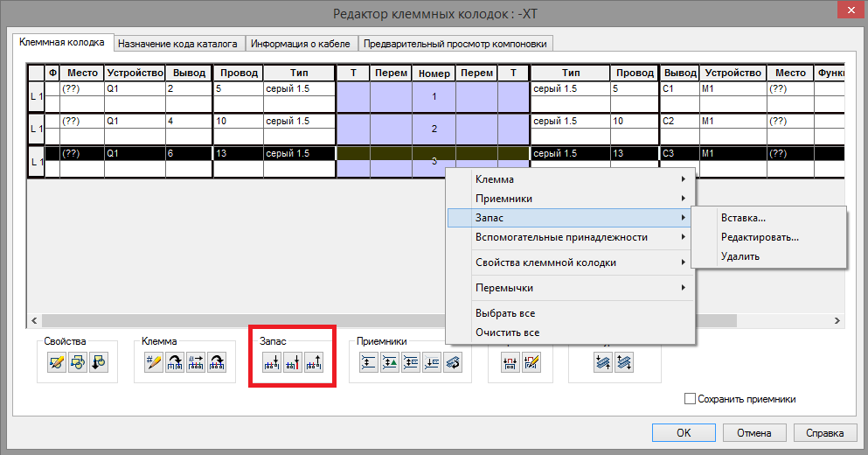Expand Вспомогательные принадлежности submenu arrow
This screenshot has height=455, width=868.
click(x=683, y=237)
